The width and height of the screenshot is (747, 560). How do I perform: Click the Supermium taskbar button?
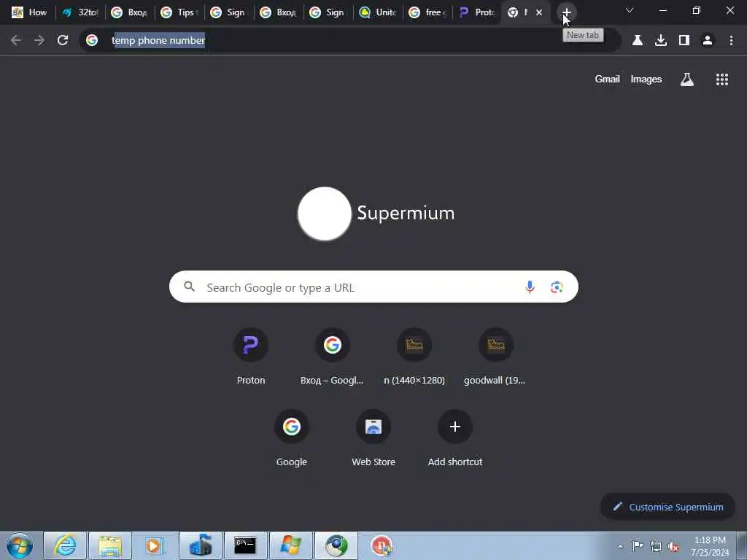(336, 545)
